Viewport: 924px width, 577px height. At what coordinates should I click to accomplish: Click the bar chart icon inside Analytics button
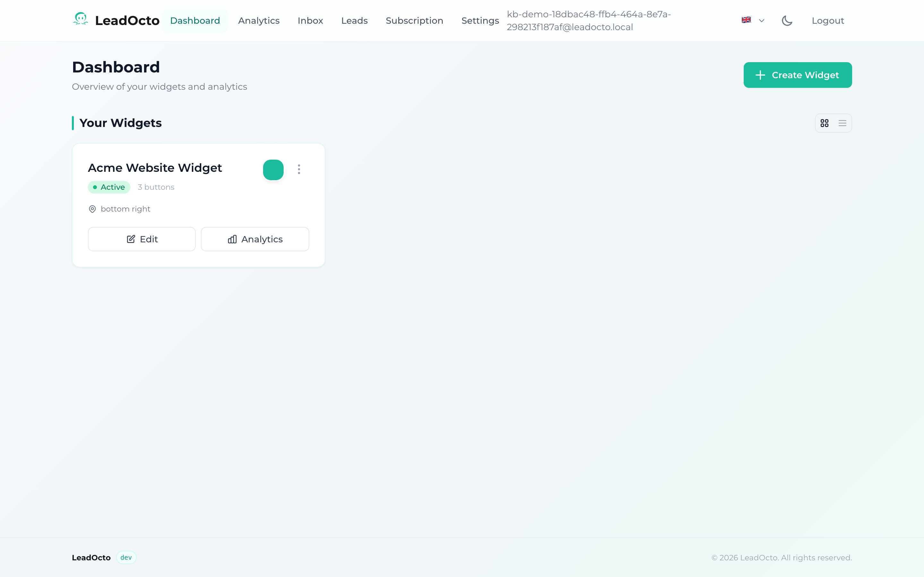click(233, 239)
